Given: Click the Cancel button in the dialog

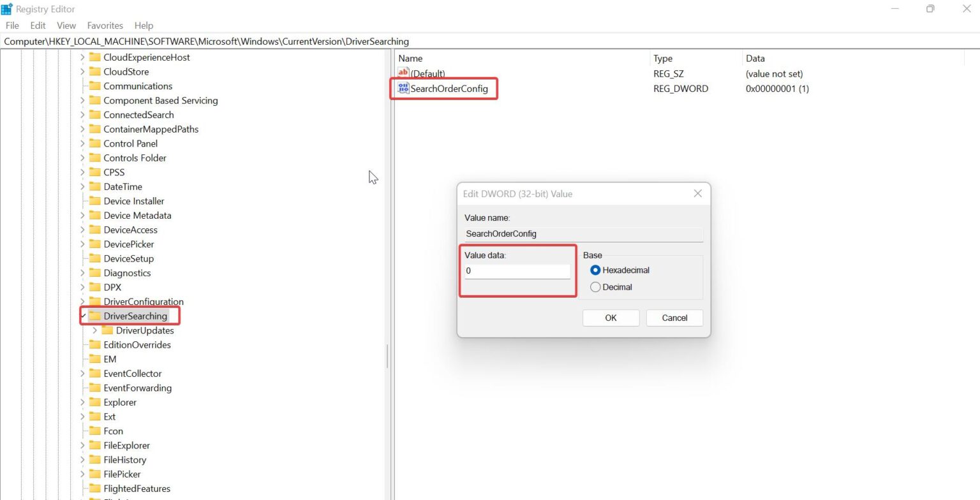Looking at the screenshot, I should click(674, 318).
